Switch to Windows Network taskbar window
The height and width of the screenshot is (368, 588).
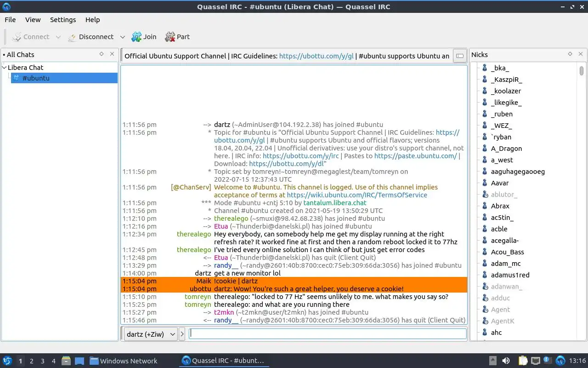(124, 361)
